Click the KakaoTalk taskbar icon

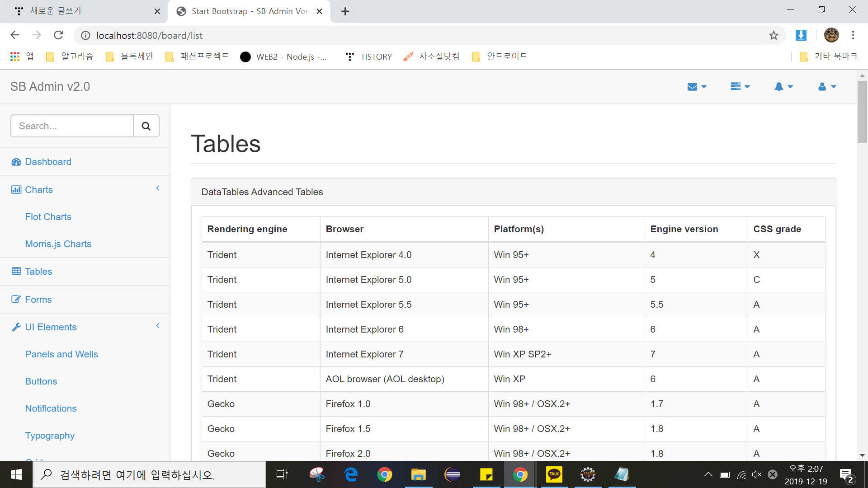pos(554,474)
